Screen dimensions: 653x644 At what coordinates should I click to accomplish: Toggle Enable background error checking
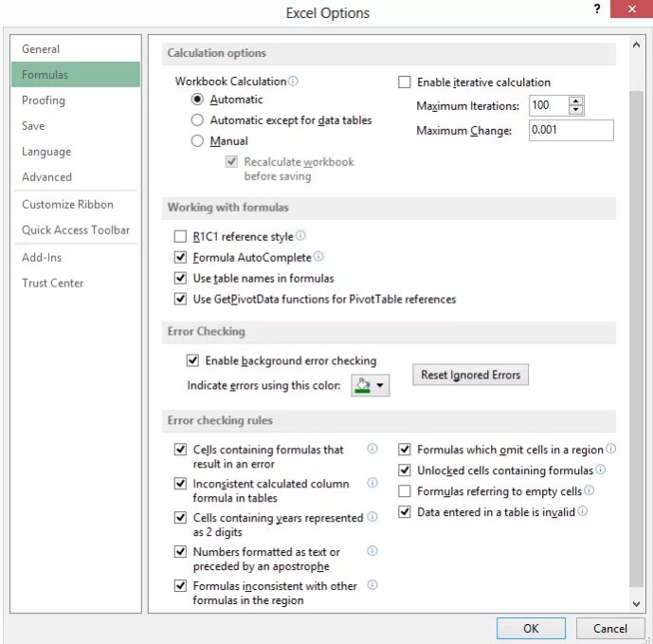pyautogui.click(x=192, y=360)
